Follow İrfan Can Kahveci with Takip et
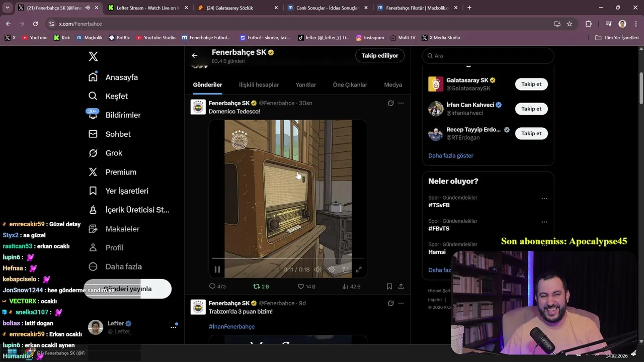This screenshot has width=644, height=362. tap(531, 109)
